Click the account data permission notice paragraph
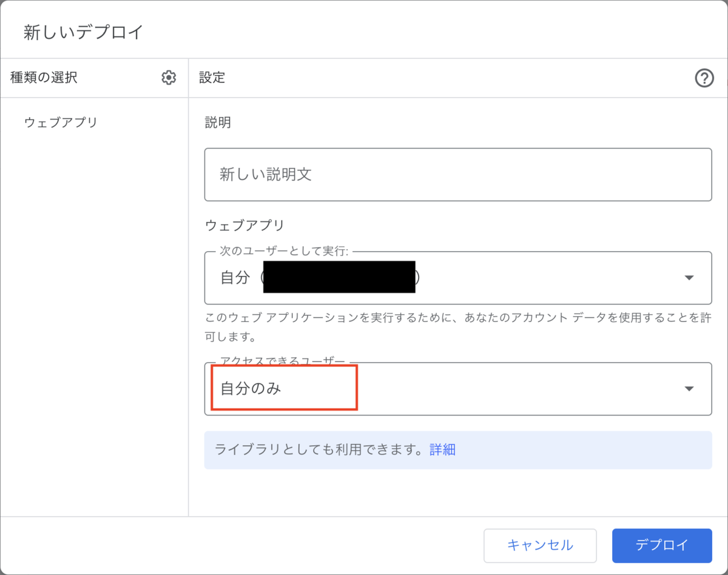This screenshot has height=575, width=728. click(458, 326)
